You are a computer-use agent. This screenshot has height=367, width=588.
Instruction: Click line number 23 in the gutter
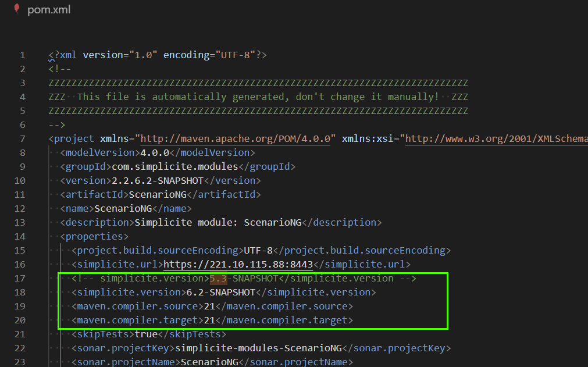(19, 362)
